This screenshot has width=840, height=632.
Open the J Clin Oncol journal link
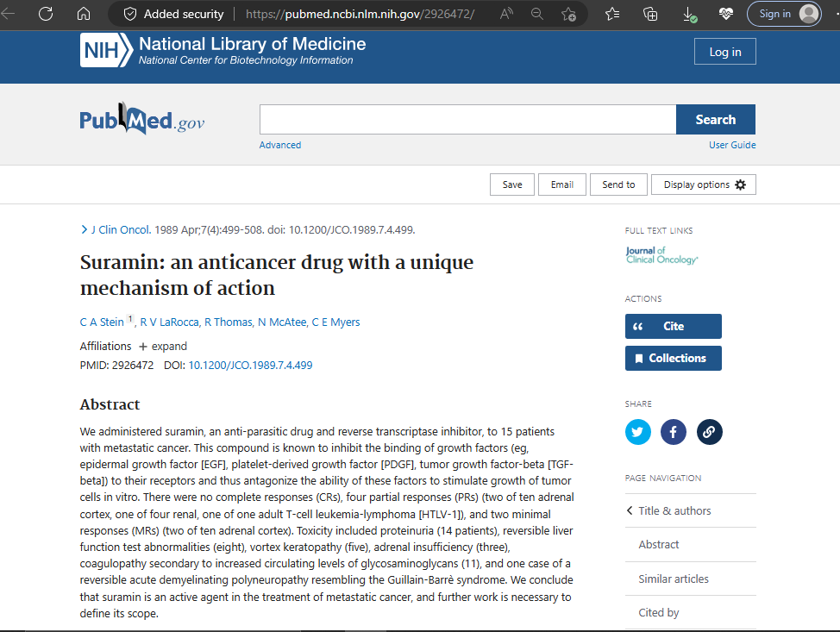121,229
